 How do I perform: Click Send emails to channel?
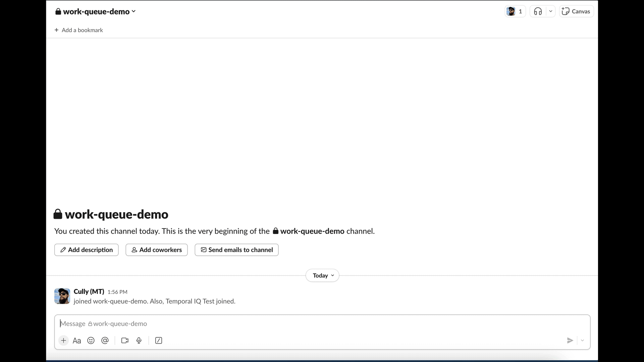point(236,250)
